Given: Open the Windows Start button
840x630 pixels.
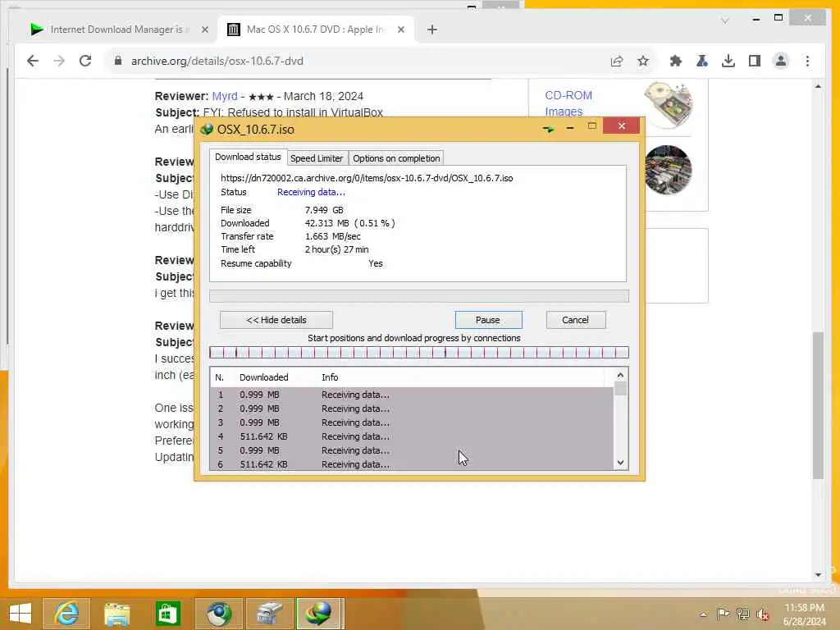Looking at the screenshot, I should tap(21, 614).
